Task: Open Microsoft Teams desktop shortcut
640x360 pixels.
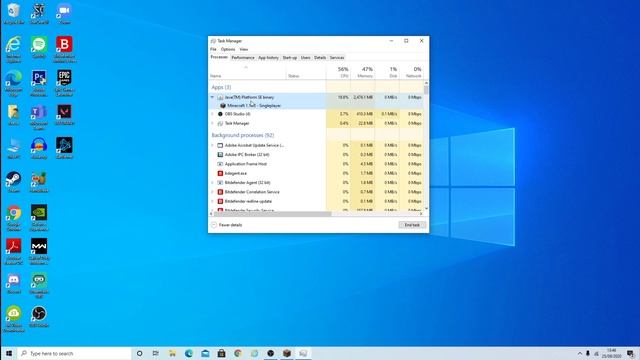Action: 39,117
